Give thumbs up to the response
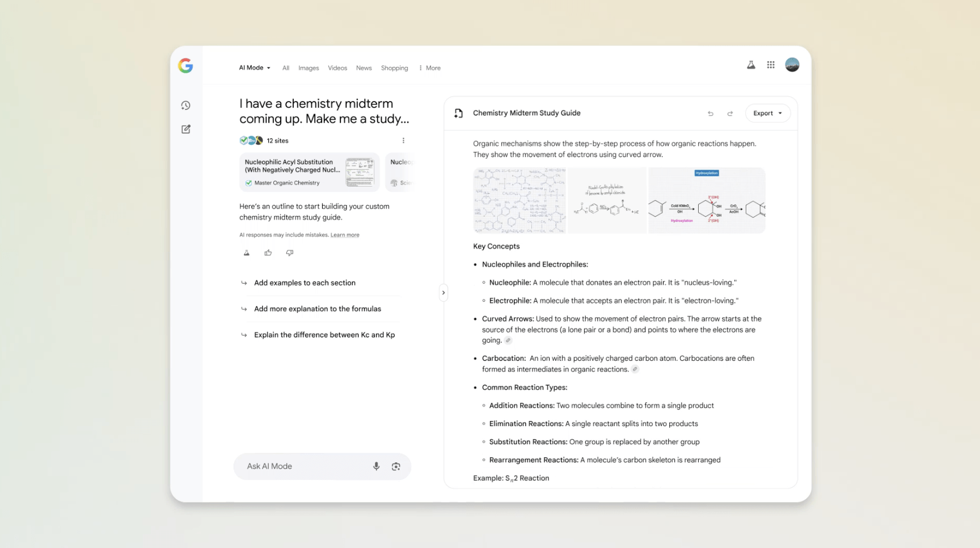Viewport: 980px width, 548px height. pyautogui.click(x=268, y=253)
